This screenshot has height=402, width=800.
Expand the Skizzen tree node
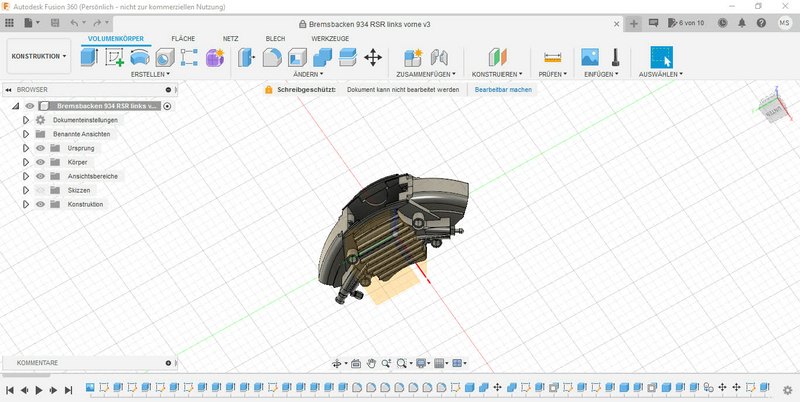coord(26,190)
